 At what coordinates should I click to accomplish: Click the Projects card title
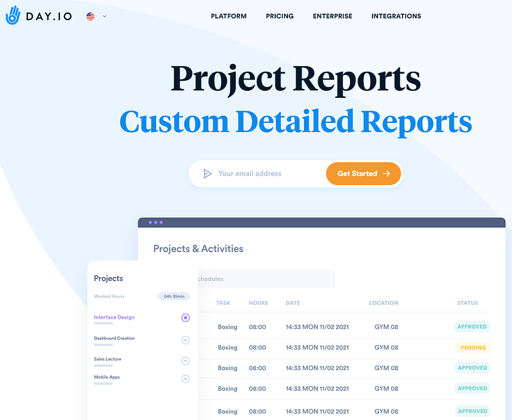(x=108, y=279)
